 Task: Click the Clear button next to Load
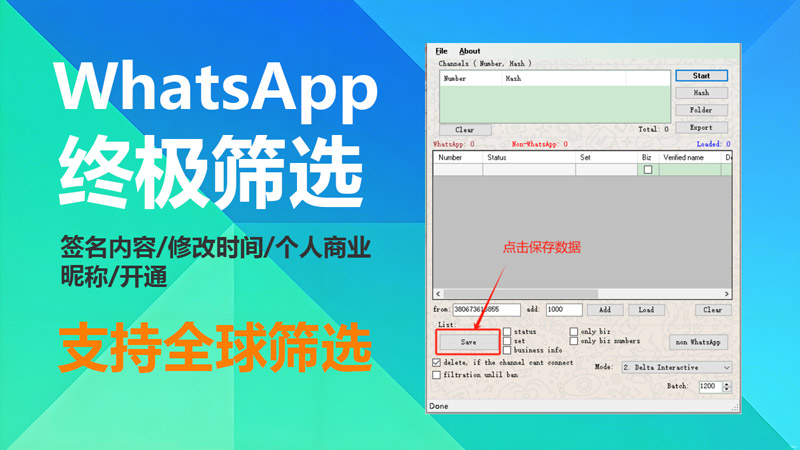(713, 310)
